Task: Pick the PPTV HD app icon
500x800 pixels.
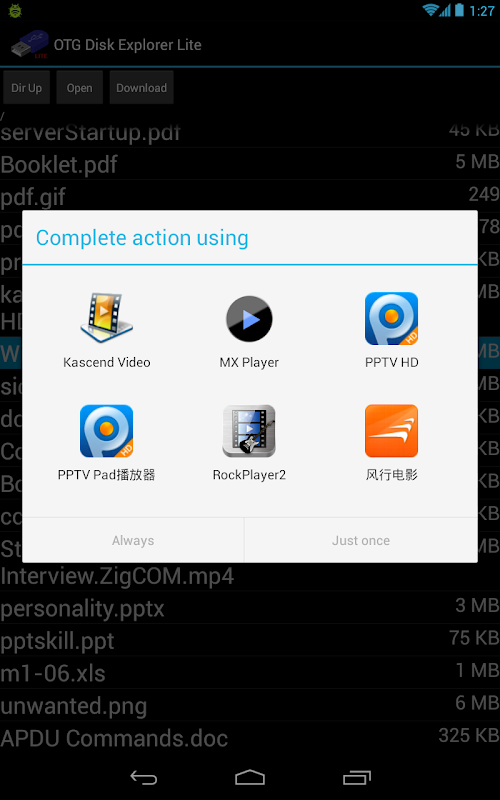Action: click(391, 318)
